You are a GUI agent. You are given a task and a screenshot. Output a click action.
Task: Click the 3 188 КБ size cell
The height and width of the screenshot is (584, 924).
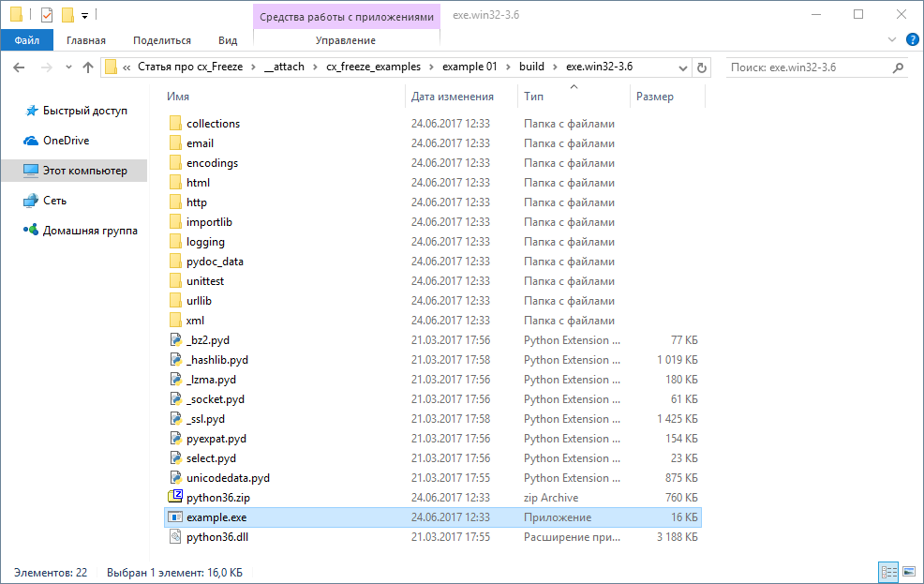tap(678, 537)
